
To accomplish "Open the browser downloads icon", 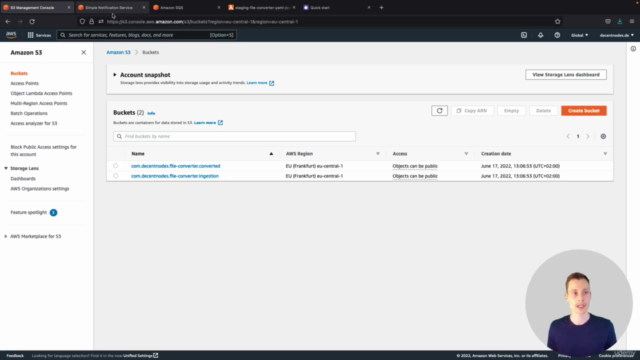I will [620, 21].
